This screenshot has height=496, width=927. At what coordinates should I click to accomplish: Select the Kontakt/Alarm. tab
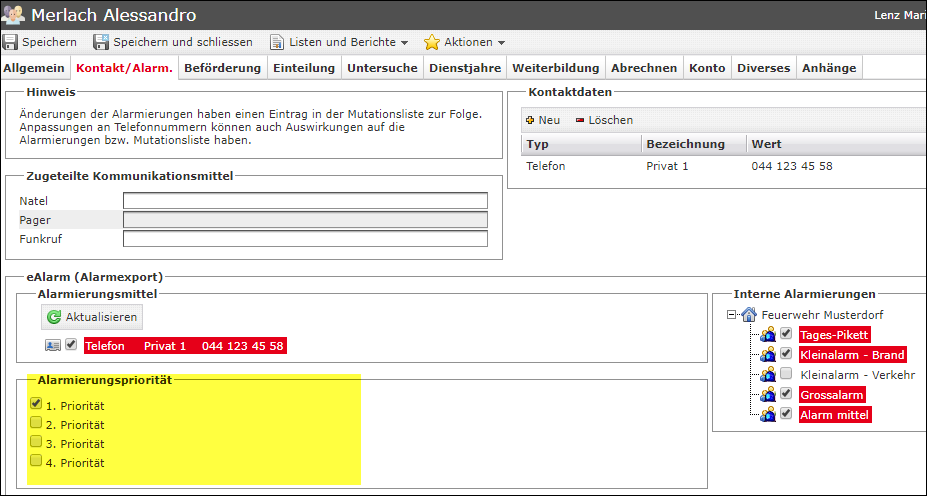coord(124,68)
